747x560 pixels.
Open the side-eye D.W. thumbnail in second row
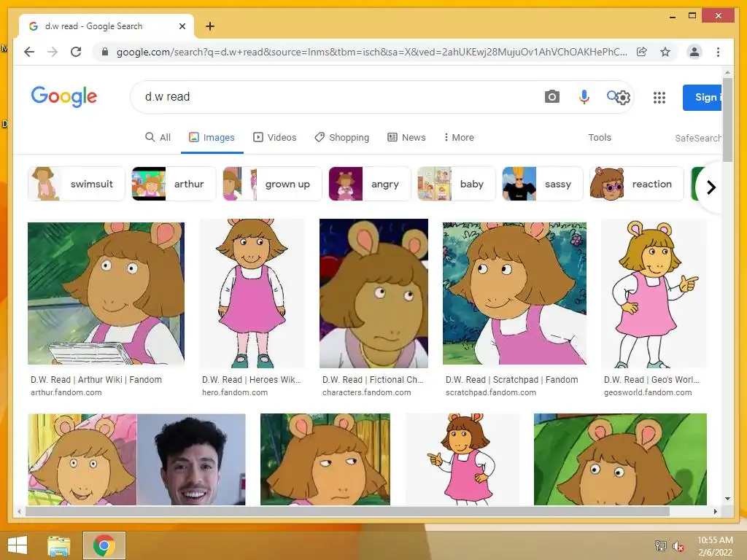[325, 459]
